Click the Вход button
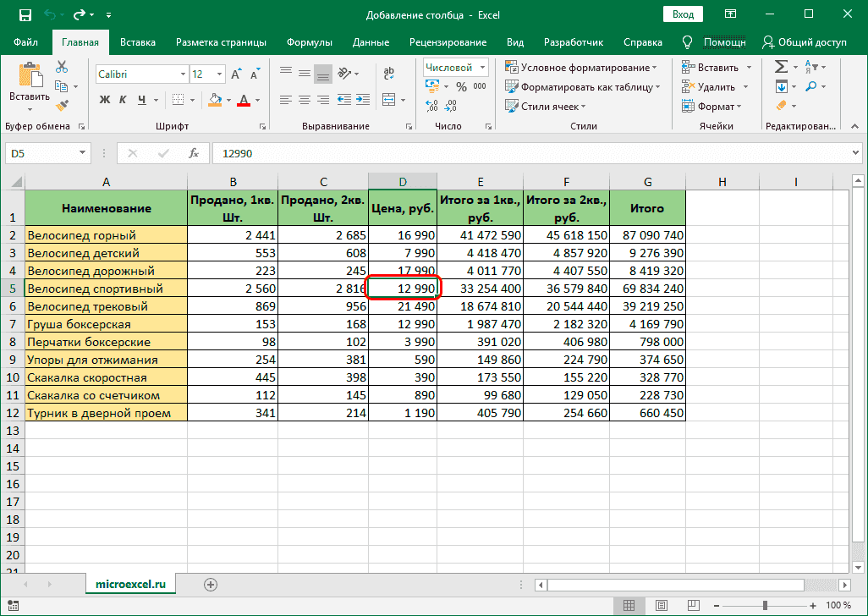The height and width of the screenshot is (616, 868). (682, 14)
